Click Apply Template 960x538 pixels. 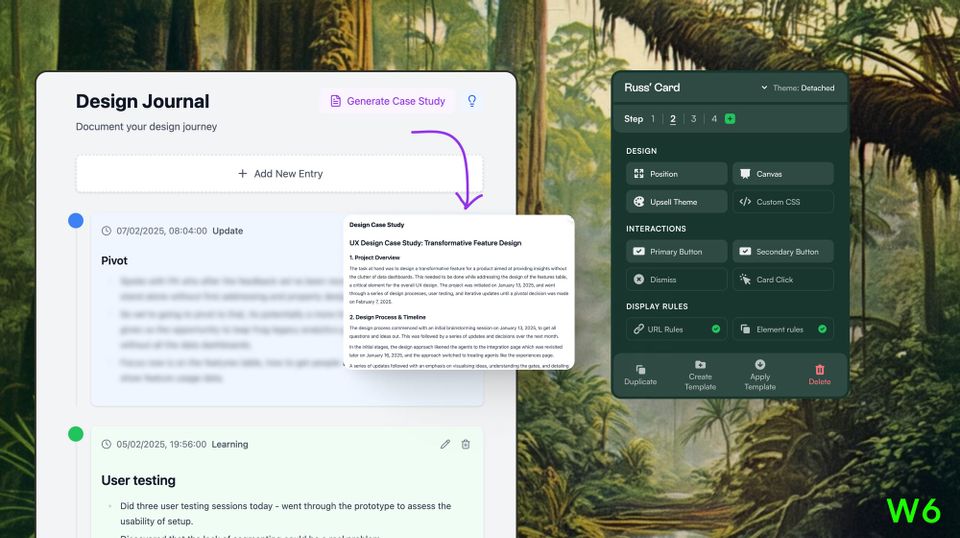(x=760, y=375)
